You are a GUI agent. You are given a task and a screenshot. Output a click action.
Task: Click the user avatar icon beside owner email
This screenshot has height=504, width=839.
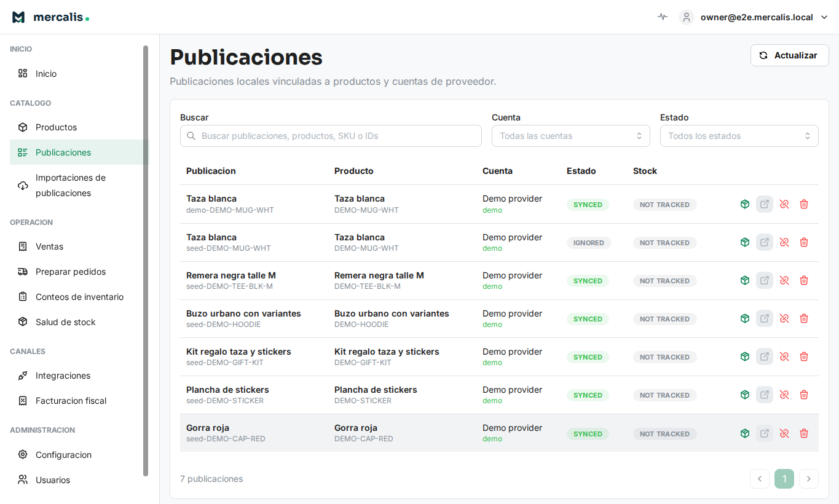pyautogui.click(x=687, y=17)
